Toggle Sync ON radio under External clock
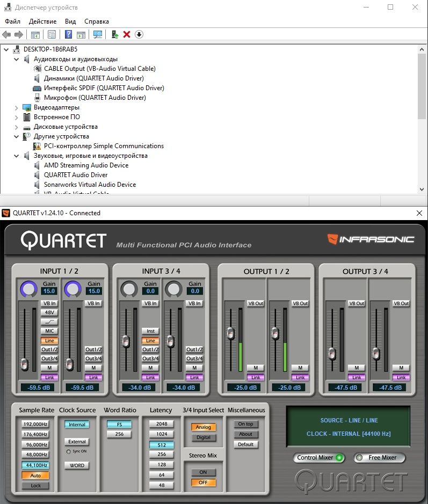This screenshot has height=504, width=428. 68,451
